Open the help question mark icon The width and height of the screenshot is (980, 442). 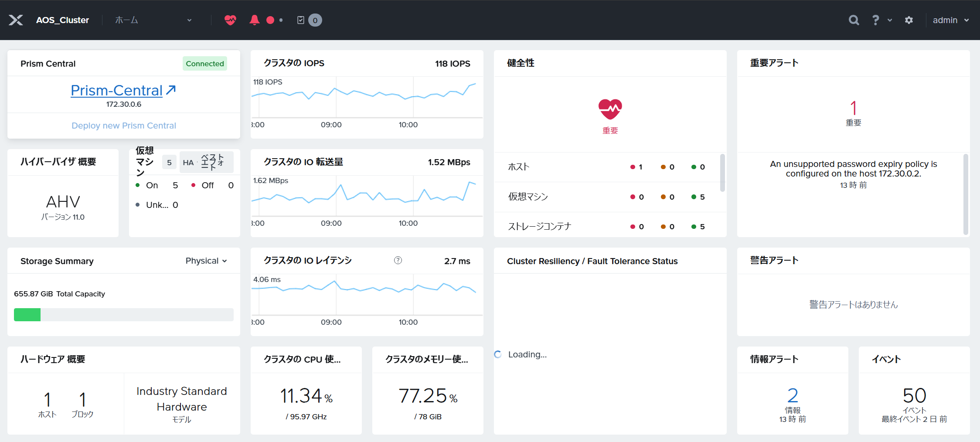(875, 20)
